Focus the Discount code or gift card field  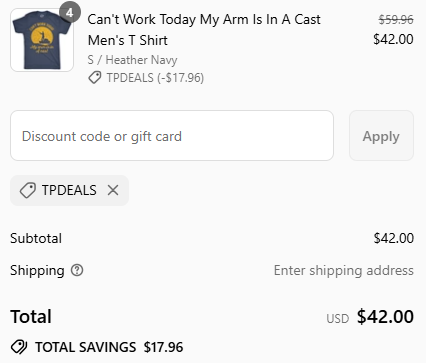[x=172, y=136]
